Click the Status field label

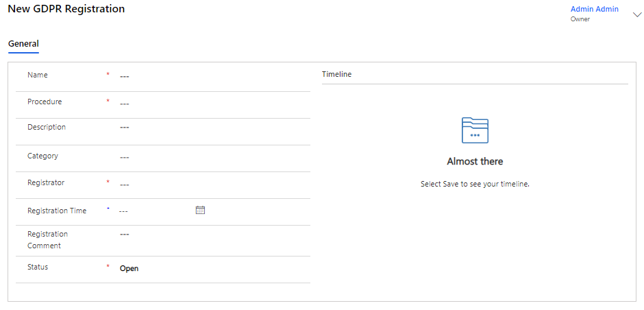(x=38, y=267)
